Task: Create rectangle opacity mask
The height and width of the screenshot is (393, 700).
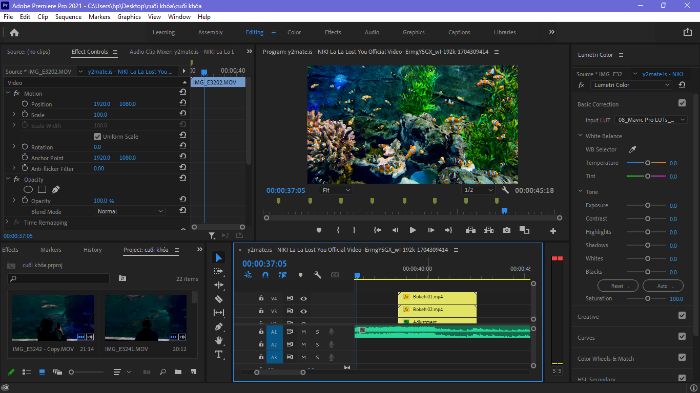Action: point(42,190)
